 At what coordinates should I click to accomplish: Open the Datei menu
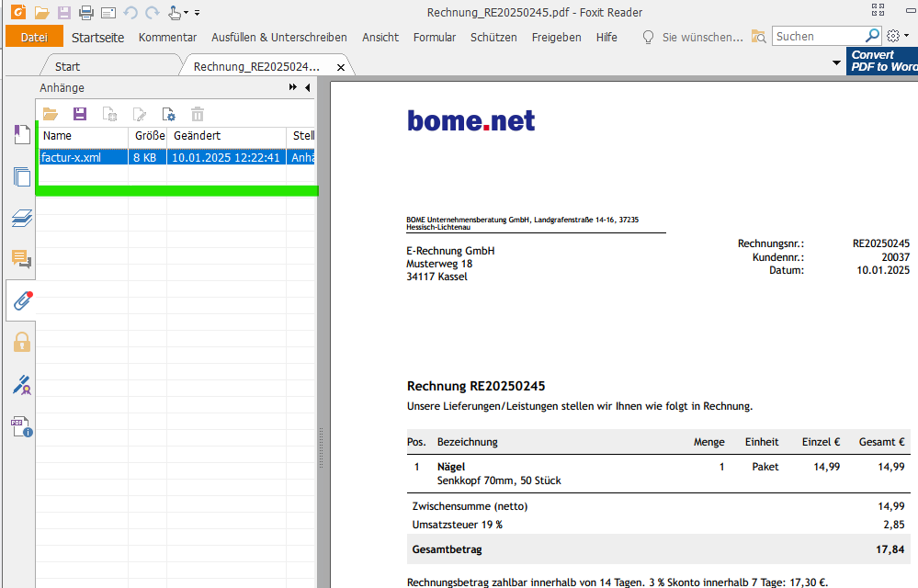[x=34, y=37]
